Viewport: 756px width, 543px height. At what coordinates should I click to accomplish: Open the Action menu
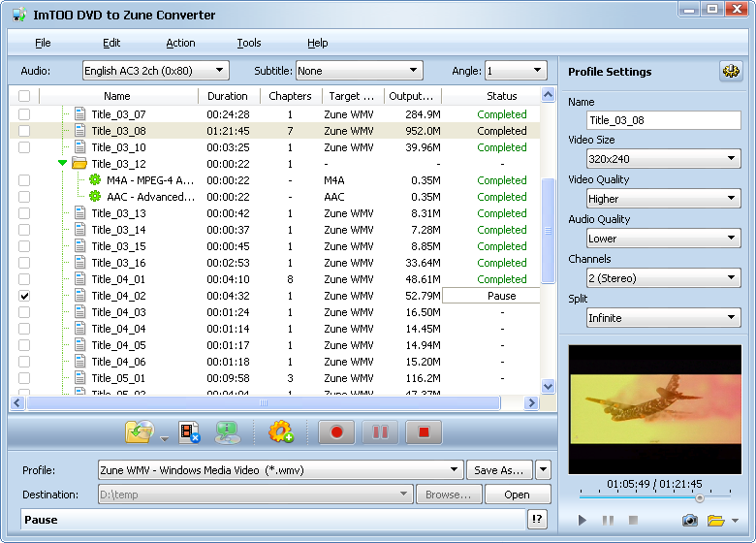(x=180, y=43)
